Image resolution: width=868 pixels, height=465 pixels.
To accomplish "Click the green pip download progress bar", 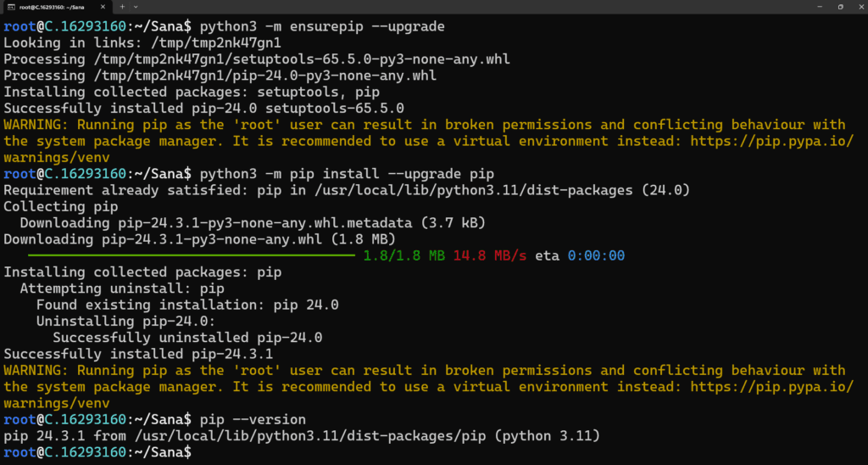I will pos(191,255).
